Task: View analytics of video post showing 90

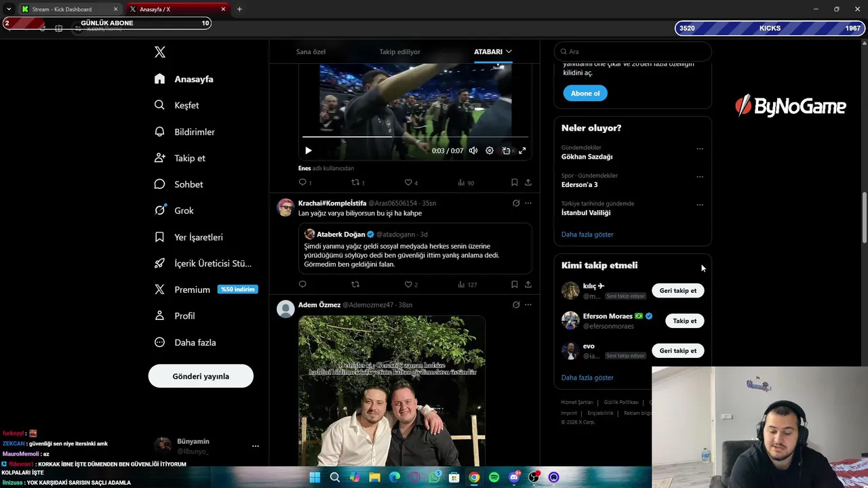Action: point(466,182)
